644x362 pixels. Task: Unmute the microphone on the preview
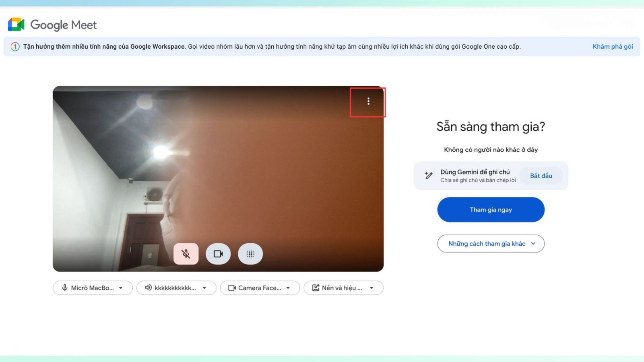pos(186,254)
